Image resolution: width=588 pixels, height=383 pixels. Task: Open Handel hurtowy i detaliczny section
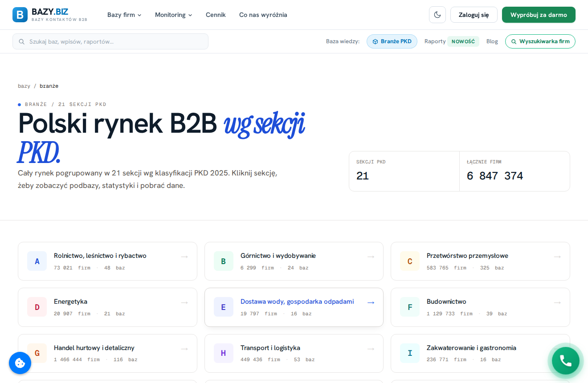click(94, 348)
